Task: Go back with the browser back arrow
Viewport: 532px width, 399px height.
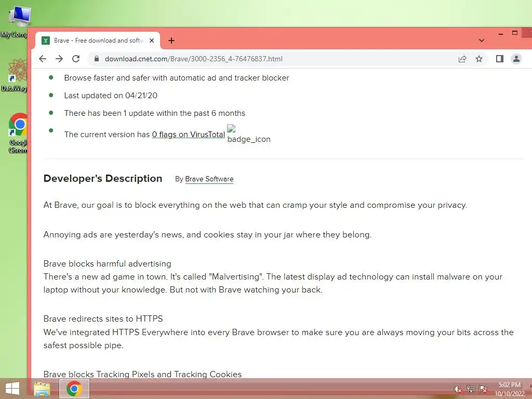Action: (x=43, y=59)
